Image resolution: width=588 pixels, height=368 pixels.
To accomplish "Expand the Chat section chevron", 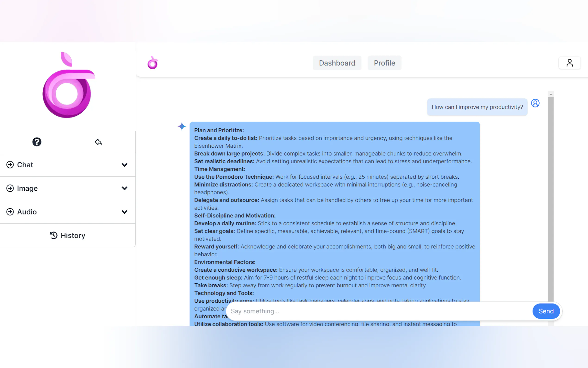I will coord(125,165).
